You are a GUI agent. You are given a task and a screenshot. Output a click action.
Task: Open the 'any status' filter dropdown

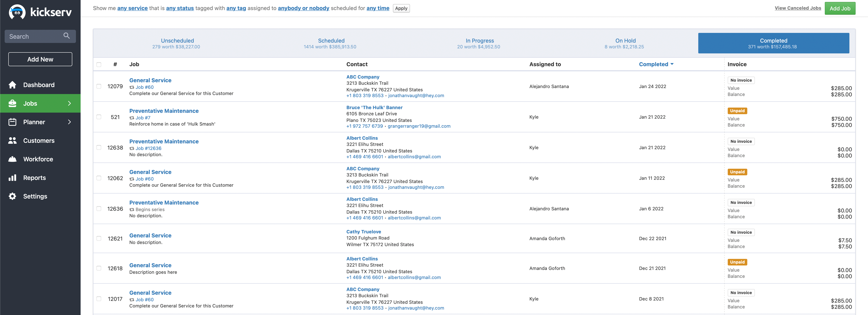(x=180, y=8)
